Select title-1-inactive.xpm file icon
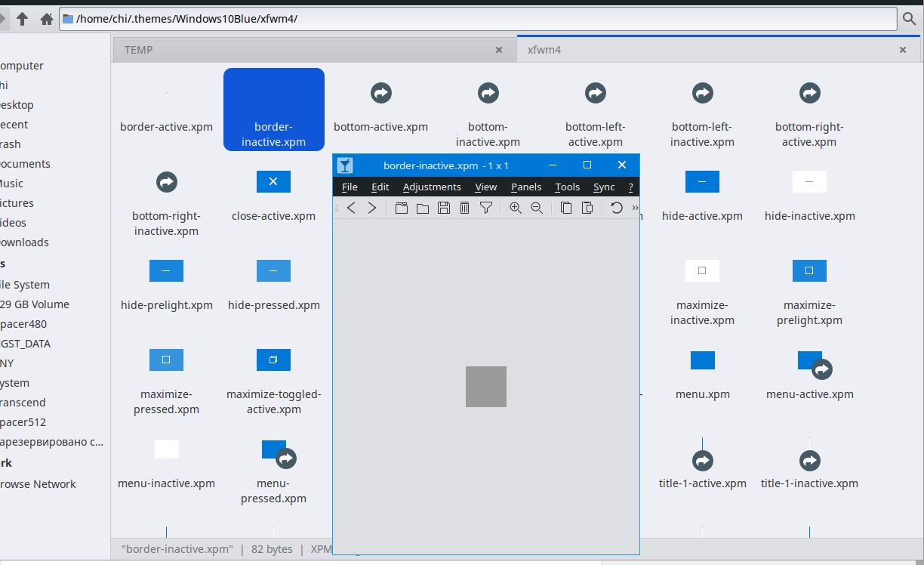The width and height of the screenshot is (924, 565). click(810, 460)
